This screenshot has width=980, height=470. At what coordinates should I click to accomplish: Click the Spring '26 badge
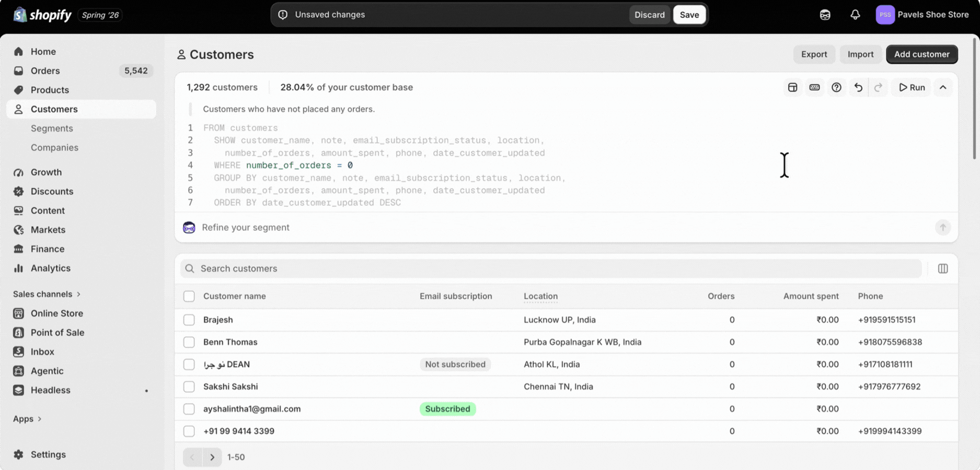pos(100,15)
